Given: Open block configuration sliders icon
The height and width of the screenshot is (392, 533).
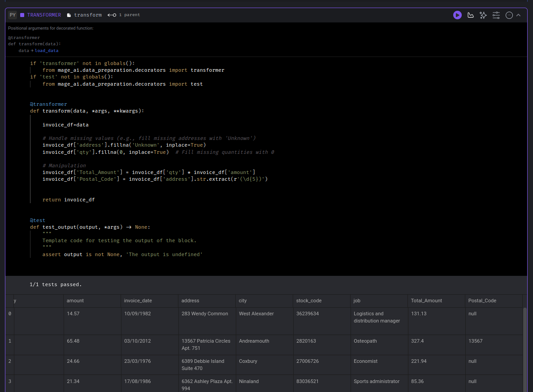Looking at the screenshot, I should click(x=496, y=15).
